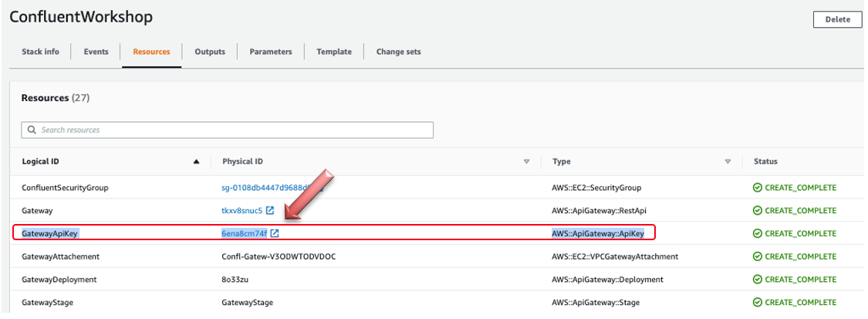Sort by Type column arrow
The height and width of the screenshot is (319, 868).
728,161
